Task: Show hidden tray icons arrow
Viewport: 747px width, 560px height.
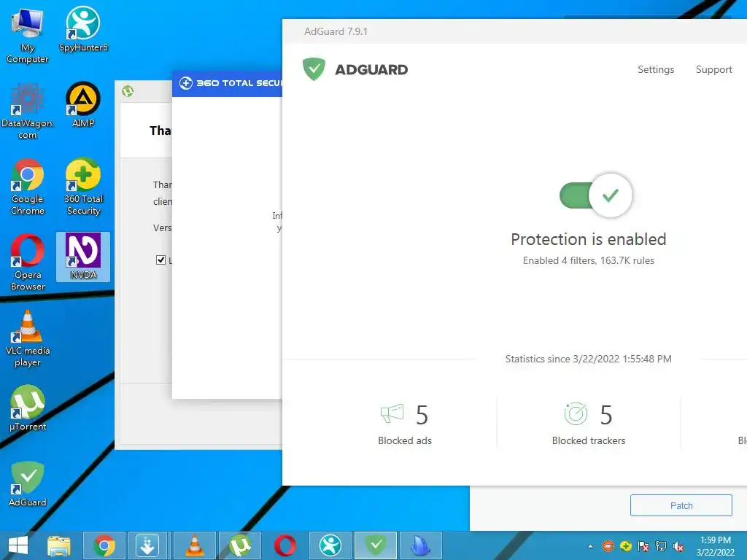Action: click(x=591, y=546)
